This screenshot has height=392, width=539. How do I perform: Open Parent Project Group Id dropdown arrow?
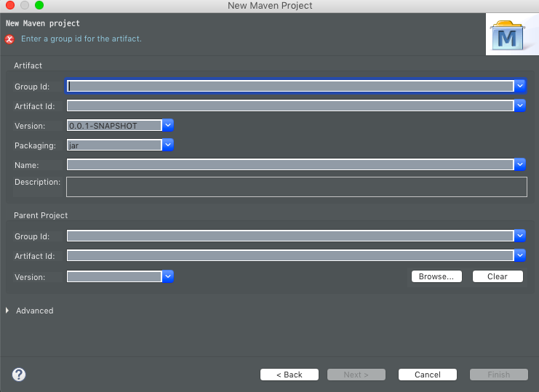[520, 236]
